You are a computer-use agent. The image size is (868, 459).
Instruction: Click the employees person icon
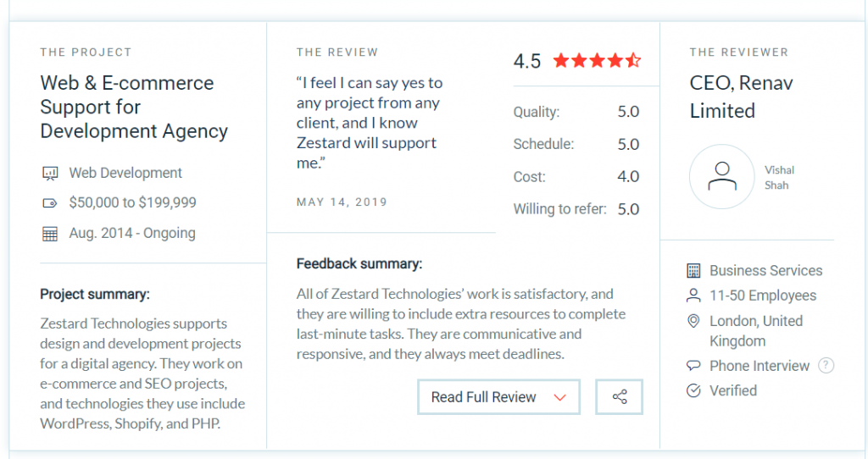point(693,296)
